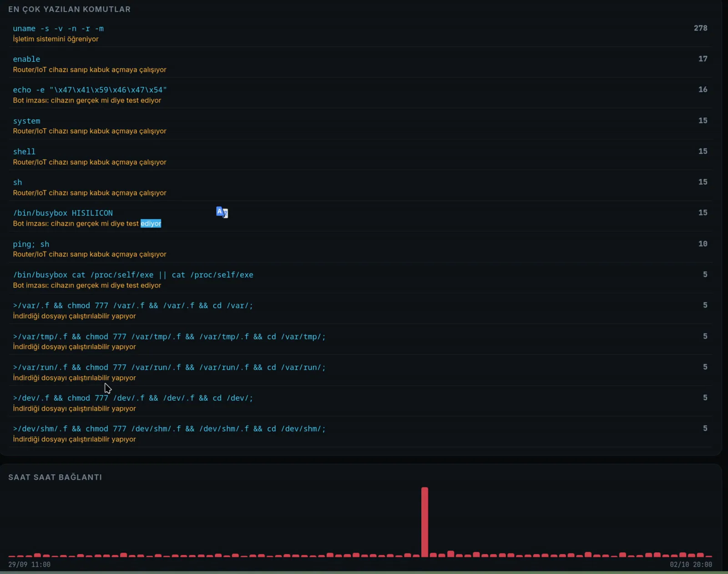This screenshot has width=728, height=574.
Task: Select the ">/dev/.f && chmod 777" command
Action: (133, 398)
